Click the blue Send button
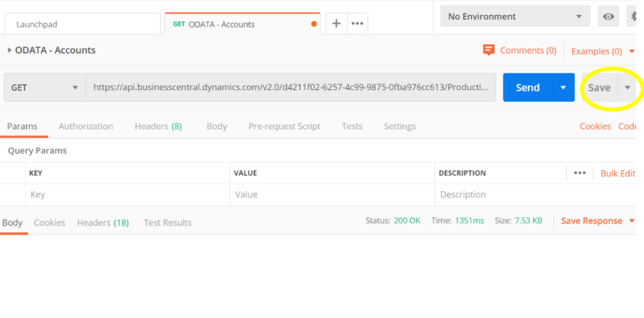644x318 pixels. tap(528, 88)
